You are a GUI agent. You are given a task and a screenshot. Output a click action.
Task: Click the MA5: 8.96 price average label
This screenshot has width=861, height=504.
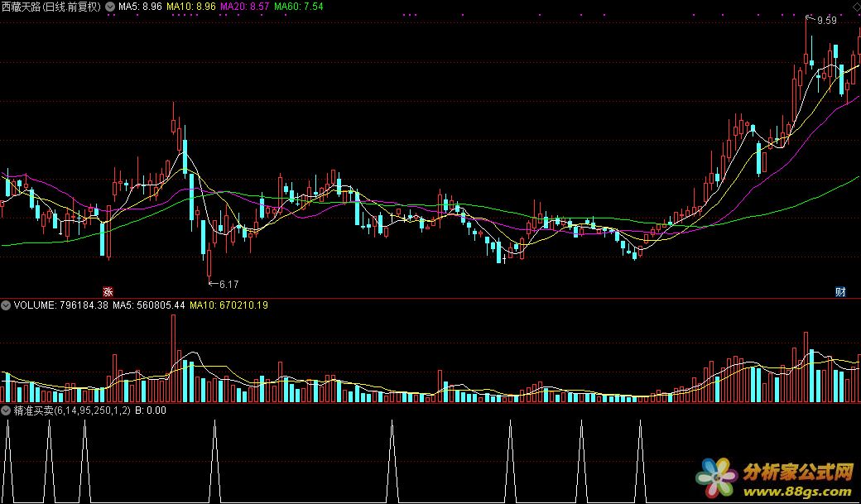[x=139, y=7]
